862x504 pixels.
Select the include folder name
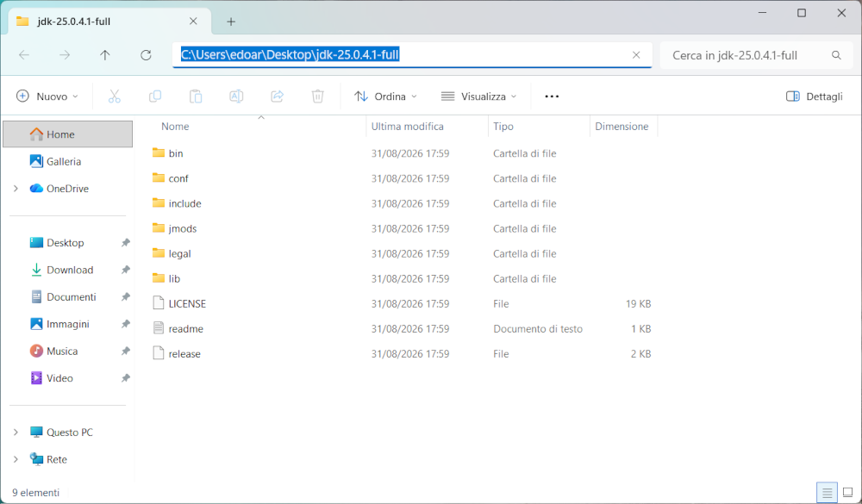coord(184,203)
